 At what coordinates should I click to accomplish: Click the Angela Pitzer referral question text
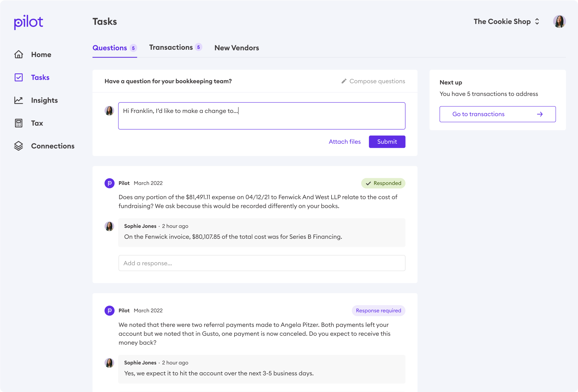click(x=255, y=334)
